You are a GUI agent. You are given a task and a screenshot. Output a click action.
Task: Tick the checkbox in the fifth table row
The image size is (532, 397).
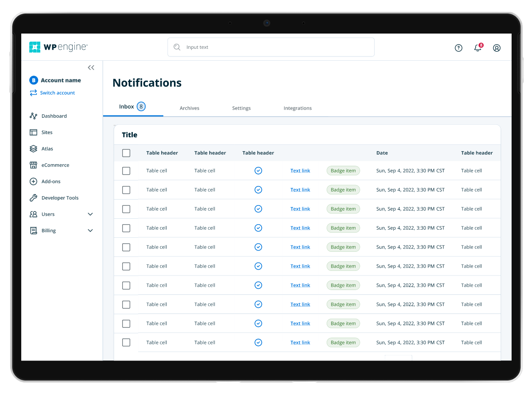click(126, 248)
